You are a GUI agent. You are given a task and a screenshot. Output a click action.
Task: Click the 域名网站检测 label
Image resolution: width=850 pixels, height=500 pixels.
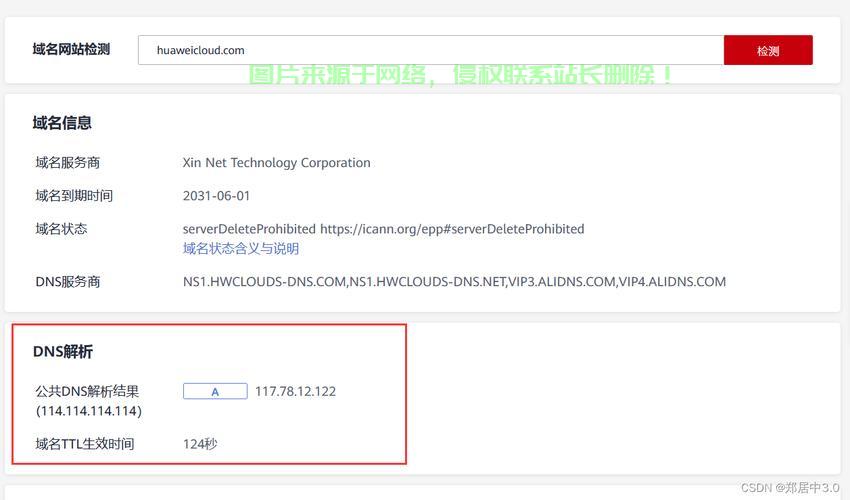71,49
